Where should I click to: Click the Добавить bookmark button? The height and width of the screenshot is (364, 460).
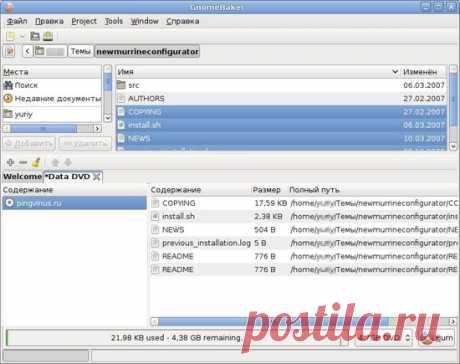coord(29,144)
